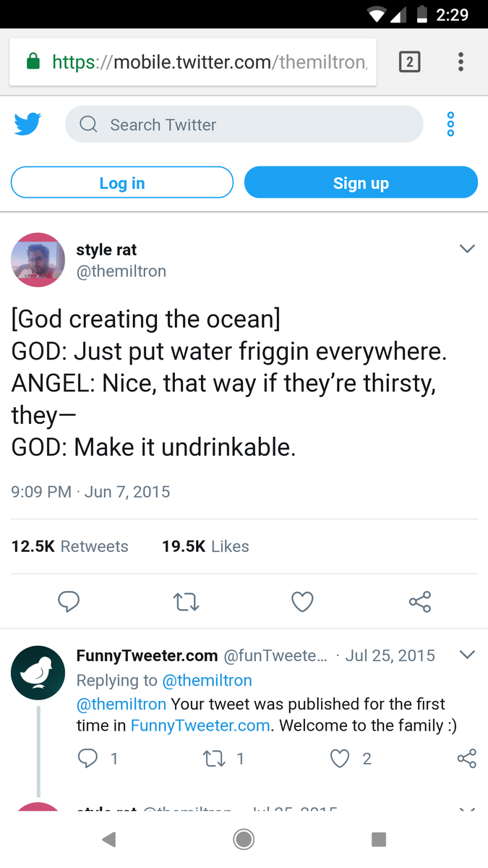Open Chrome's three-dot overflow menu
Image resolution: width=488 pixels, height=868 pixels.
coord(461,62)
